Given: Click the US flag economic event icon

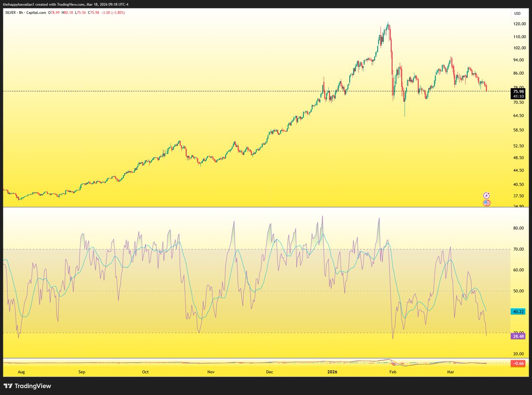Looking at the screenshot, I should click(486, 203).
